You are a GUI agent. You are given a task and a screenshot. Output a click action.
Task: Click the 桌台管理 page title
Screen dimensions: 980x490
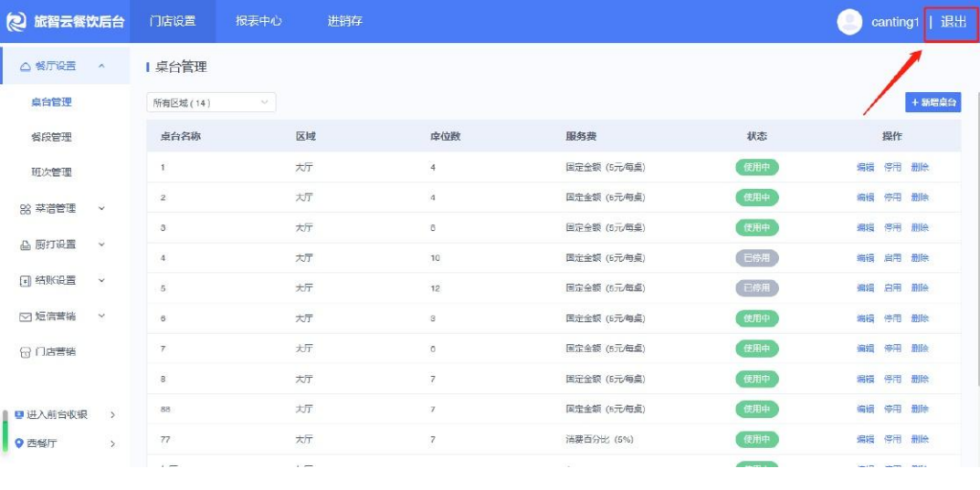tap(181, 67)
